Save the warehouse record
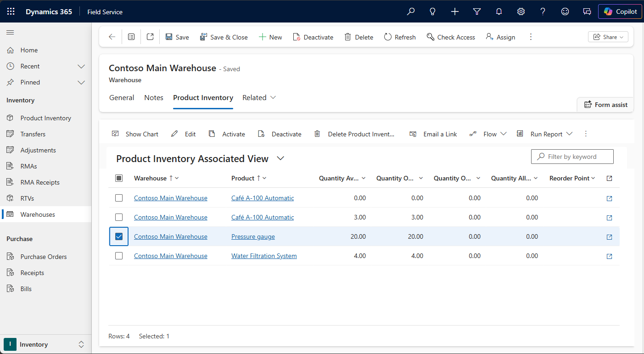 click(177, 37)
